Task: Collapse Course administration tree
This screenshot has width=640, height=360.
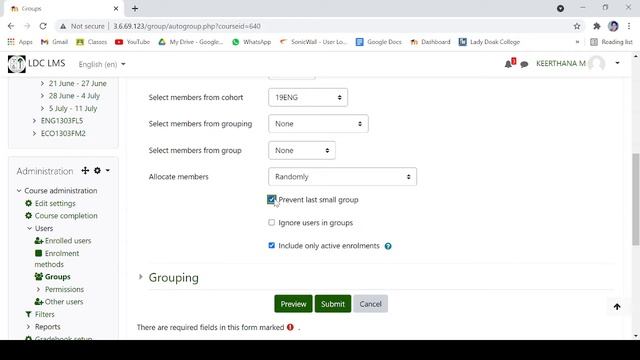Action: (19, 191)
